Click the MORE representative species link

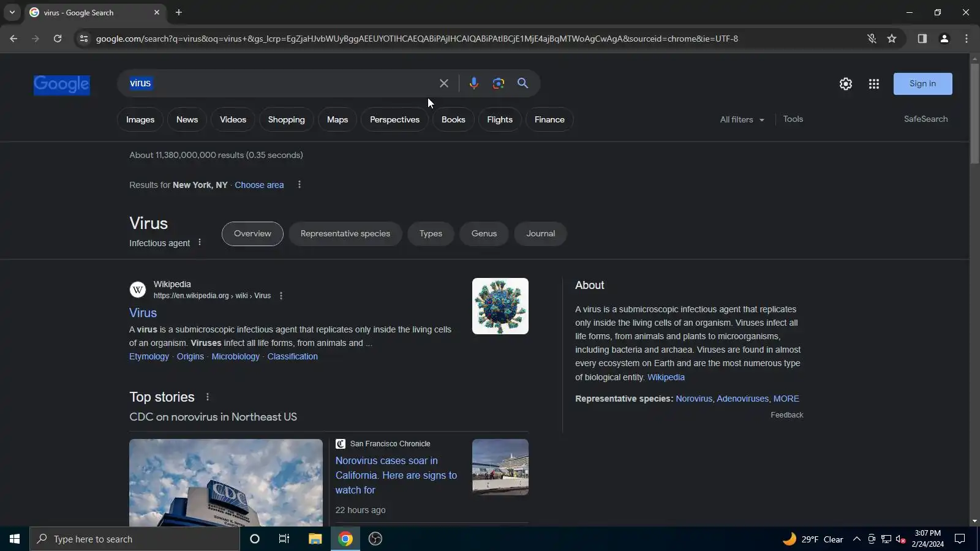786,399
